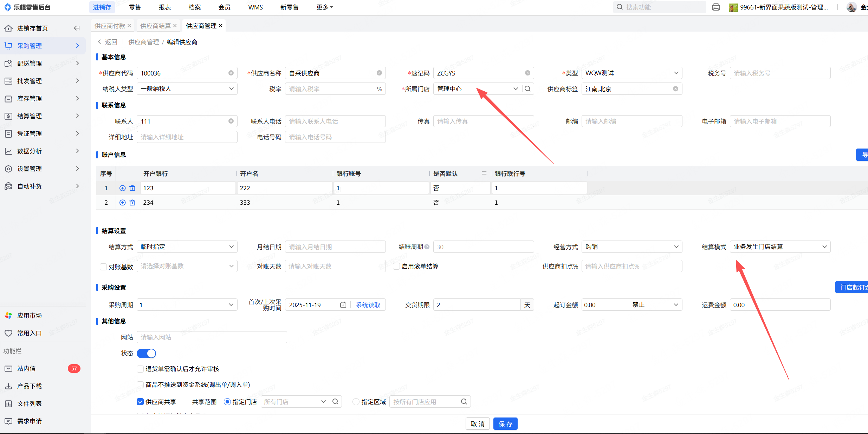The image size is (868, 434).
Task: Click the printer icon in top bar
Action: click(716, 7)
